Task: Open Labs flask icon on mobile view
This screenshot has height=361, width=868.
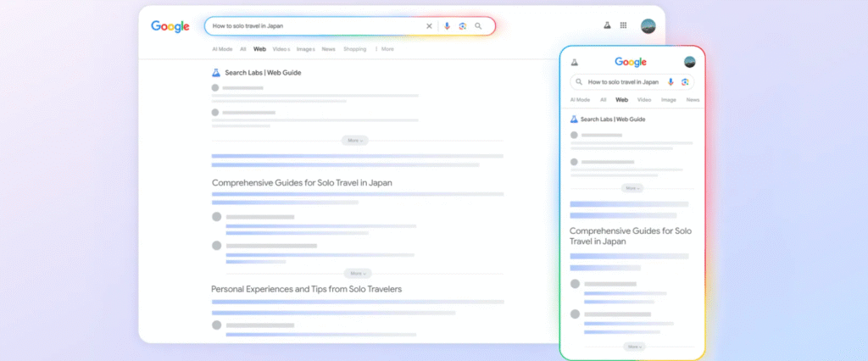Action: [574, 62]
